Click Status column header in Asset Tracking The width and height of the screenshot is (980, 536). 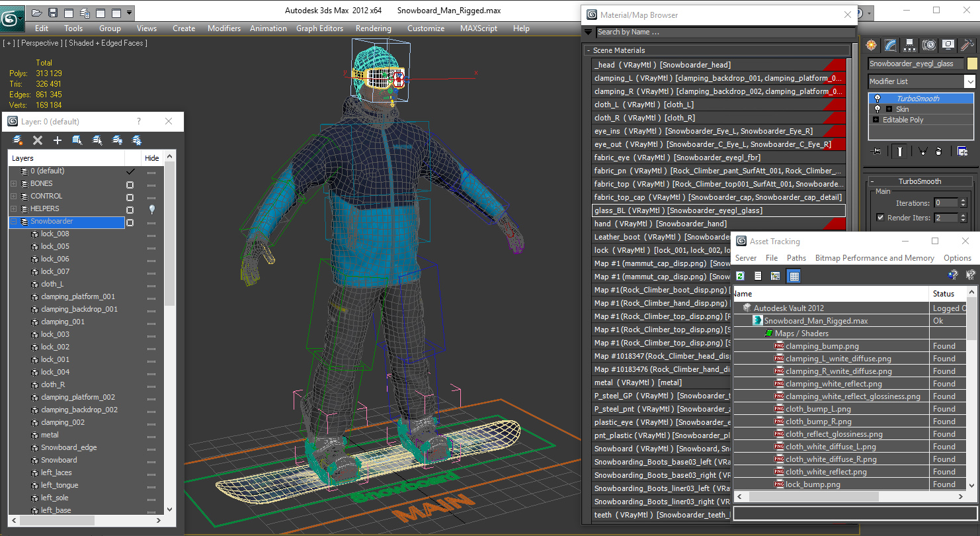(x=948, y=294)
